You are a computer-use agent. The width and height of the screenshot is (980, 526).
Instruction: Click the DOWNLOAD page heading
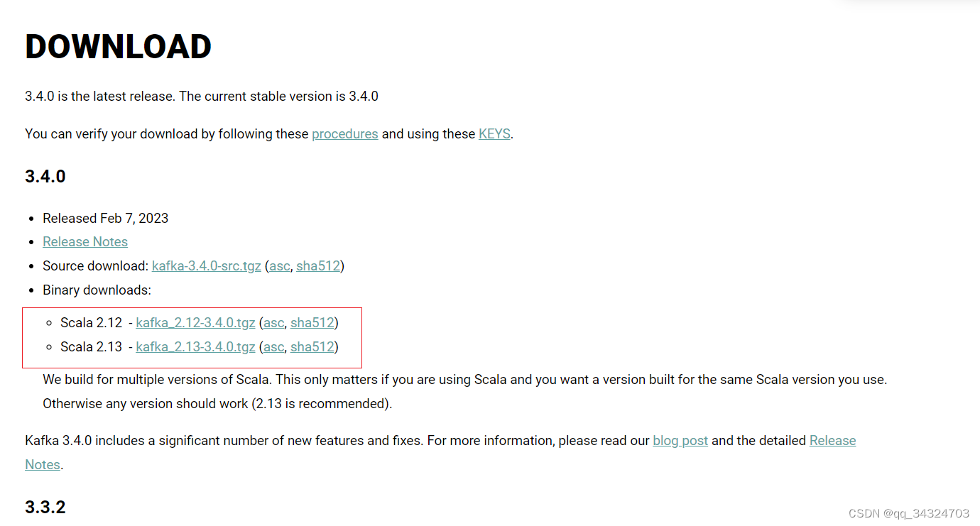pyautogui.click(x=118, y=46)
